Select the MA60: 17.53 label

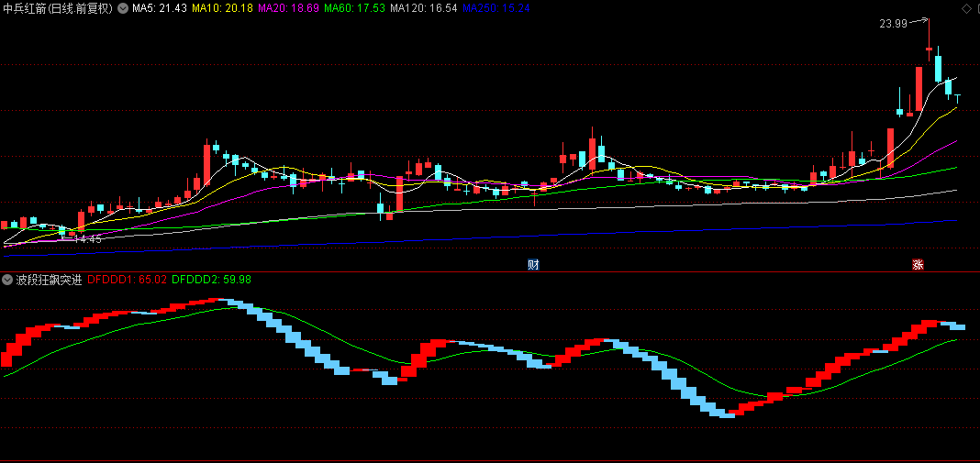coord(354,8)
